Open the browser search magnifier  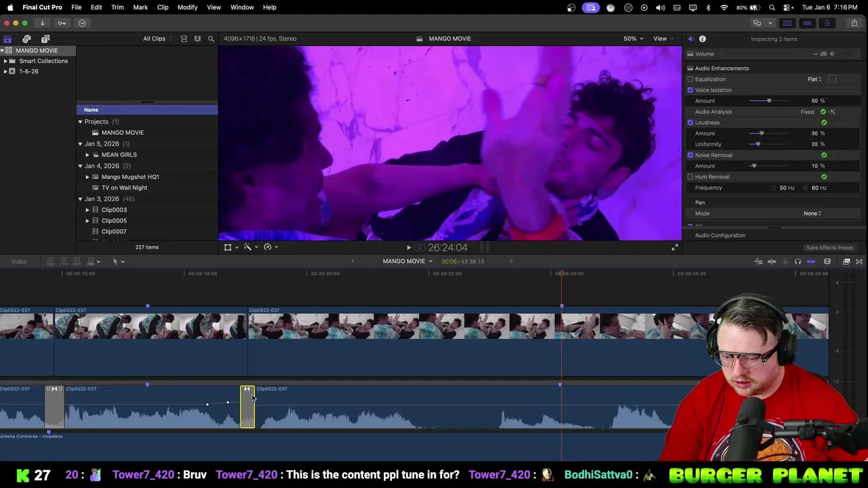click(x=211, y=39)
